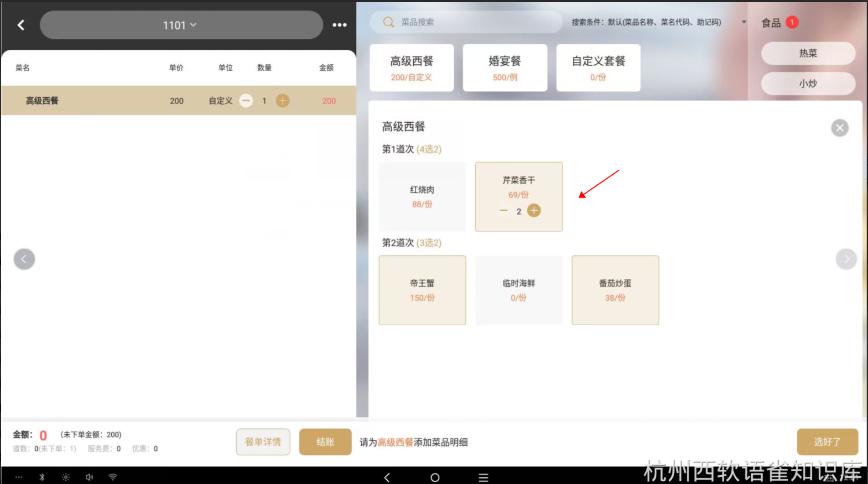Open the 食品 category with badge
Screen dimensions: 868x484
point(780,23)
